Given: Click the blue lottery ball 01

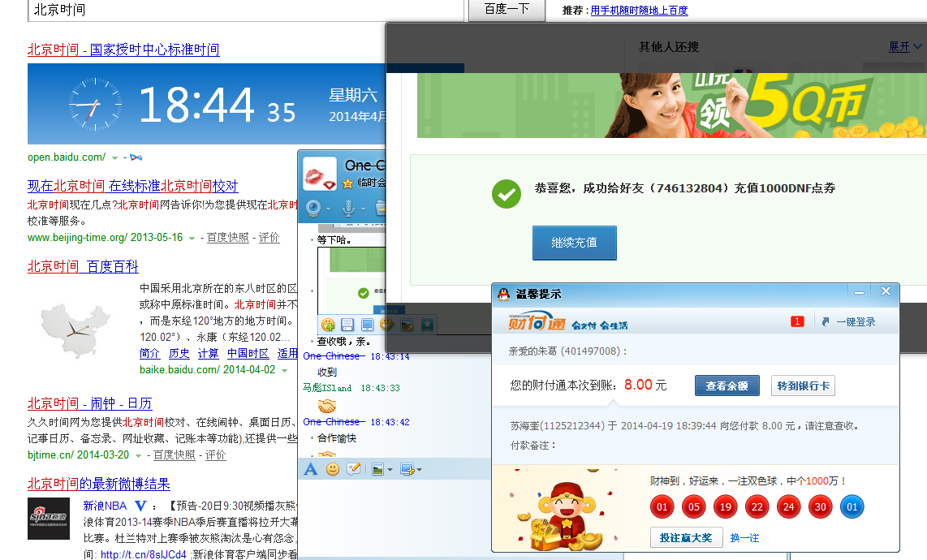Looking at the screenshot, I should (x=852, y=506).
